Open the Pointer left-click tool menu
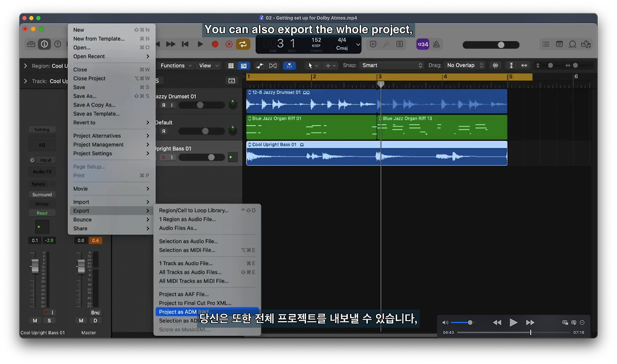The image size is (617, 364). pos(312,65)
